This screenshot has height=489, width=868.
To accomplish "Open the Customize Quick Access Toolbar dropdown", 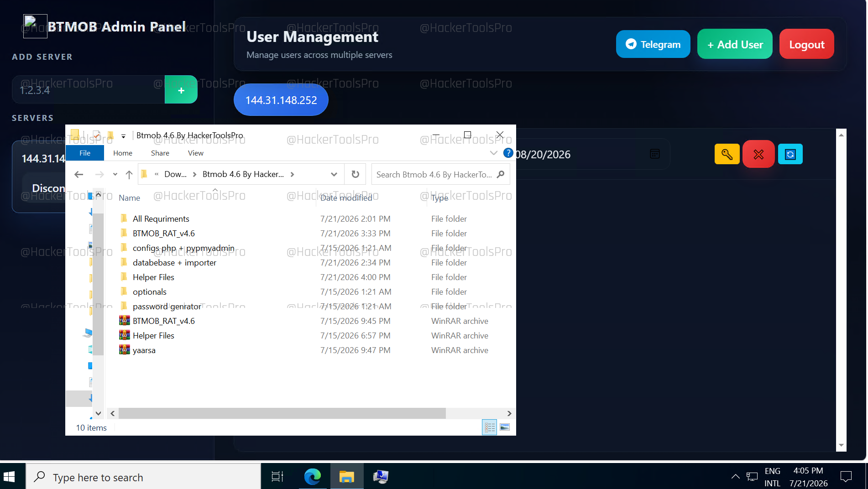I will coord(123,136).
